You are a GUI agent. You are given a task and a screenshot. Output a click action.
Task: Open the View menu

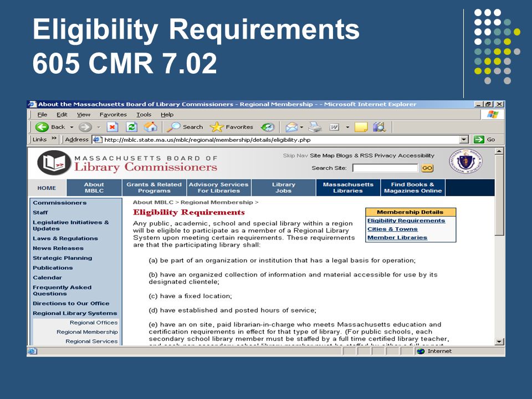[84, 115]
